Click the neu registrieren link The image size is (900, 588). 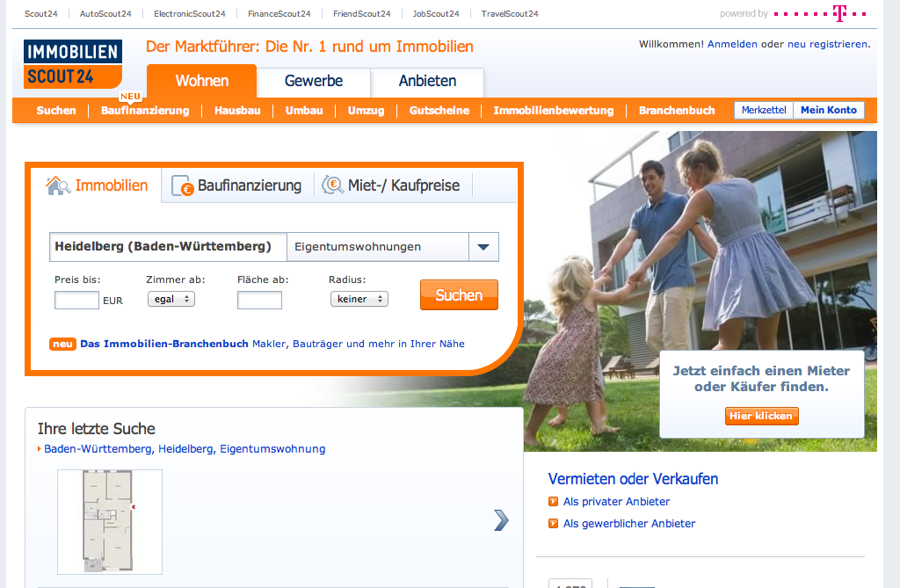(828, 44)
